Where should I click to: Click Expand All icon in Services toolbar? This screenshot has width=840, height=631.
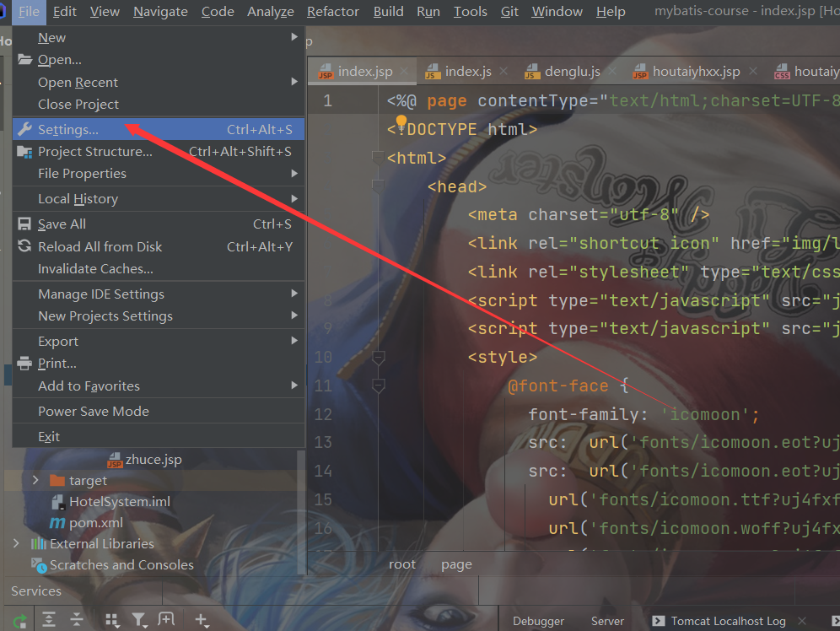point(49,620)
